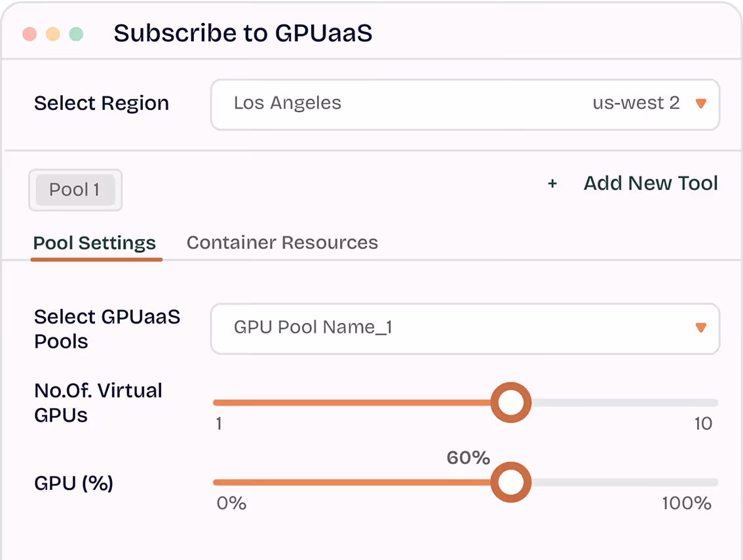Click the No.Of. Virtual GPUs slider handle

coord(511,402)
